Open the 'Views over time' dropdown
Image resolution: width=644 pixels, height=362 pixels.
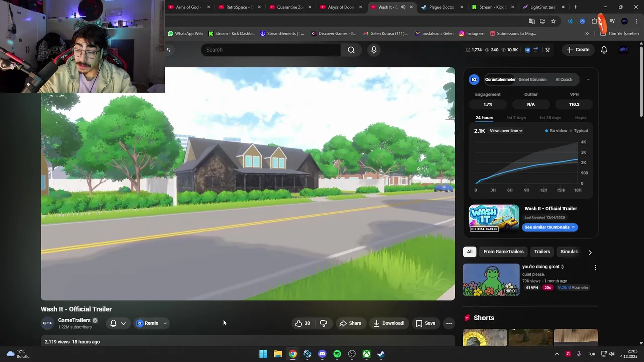tap(506, 131)
